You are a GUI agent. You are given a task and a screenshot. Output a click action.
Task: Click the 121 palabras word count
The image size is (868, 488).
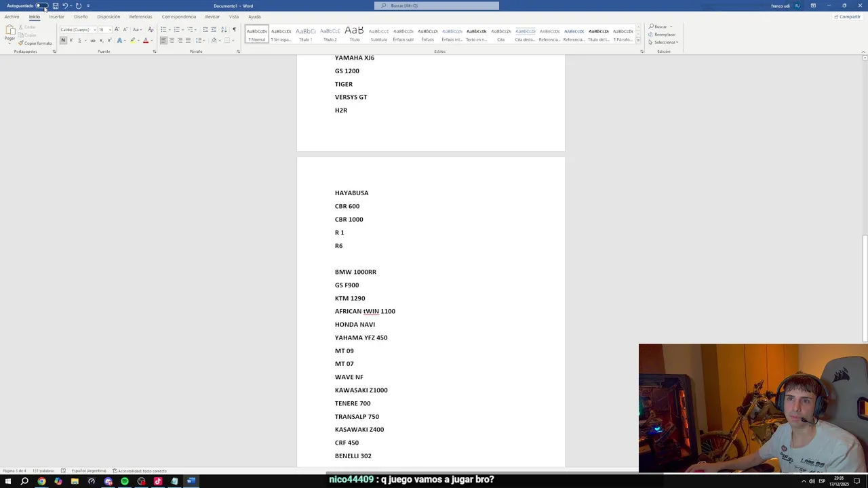tap(45, 471)
